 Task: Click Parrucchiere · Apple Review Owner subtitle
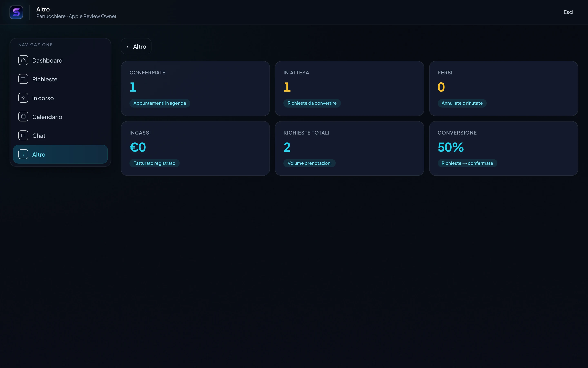(x=76, y=16)
